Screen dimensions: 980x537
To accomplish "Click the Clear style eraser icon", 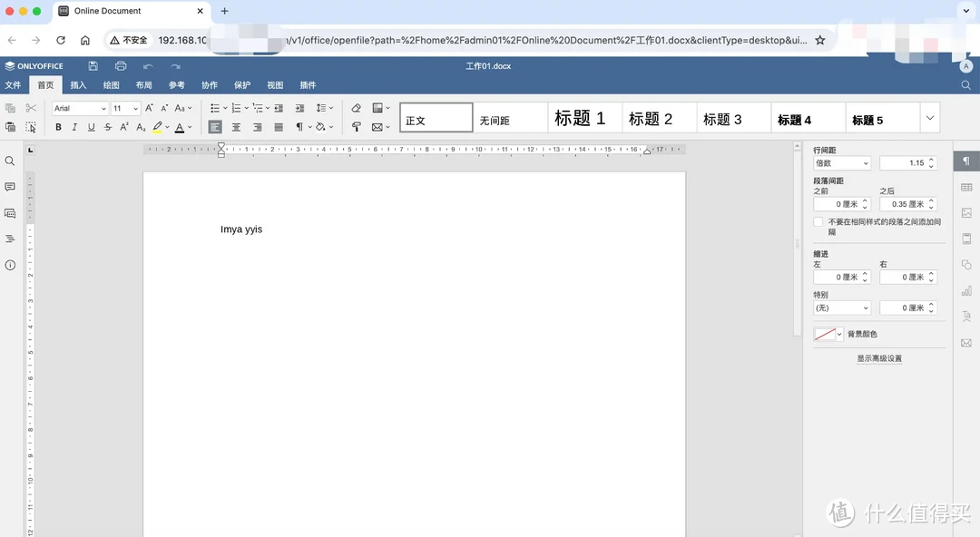I will (x=357, y=108).
